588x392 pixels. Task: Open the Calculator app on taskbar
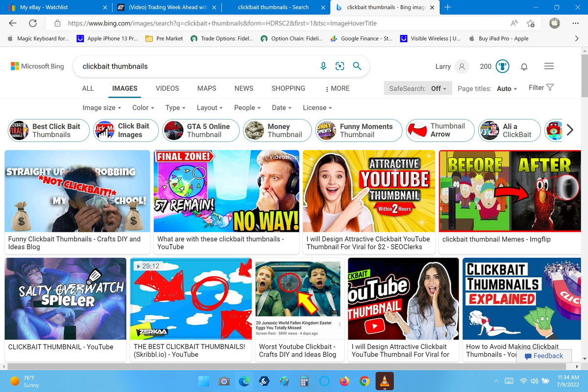pyautogui.click(x=304, y=381)
